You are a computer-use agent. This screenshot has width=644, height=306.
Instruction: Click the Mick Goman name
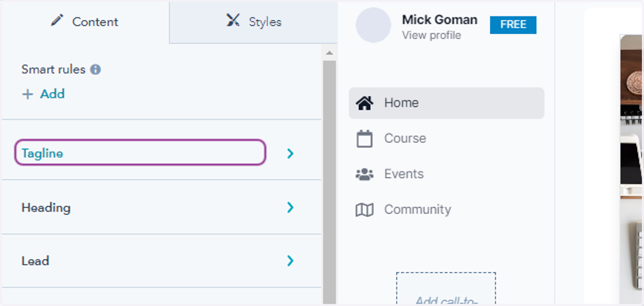[x=440, y=20]
